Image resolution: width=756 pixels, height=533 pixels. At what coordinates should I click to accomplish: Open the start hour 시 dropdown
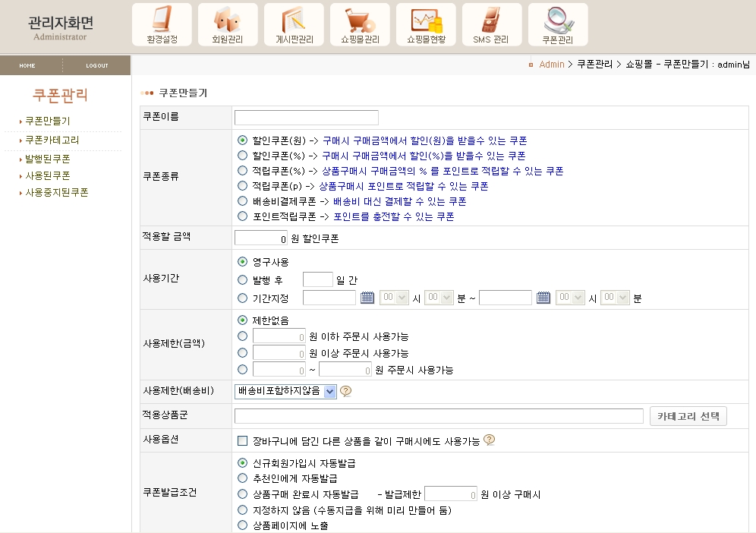(x=395, y=298)
